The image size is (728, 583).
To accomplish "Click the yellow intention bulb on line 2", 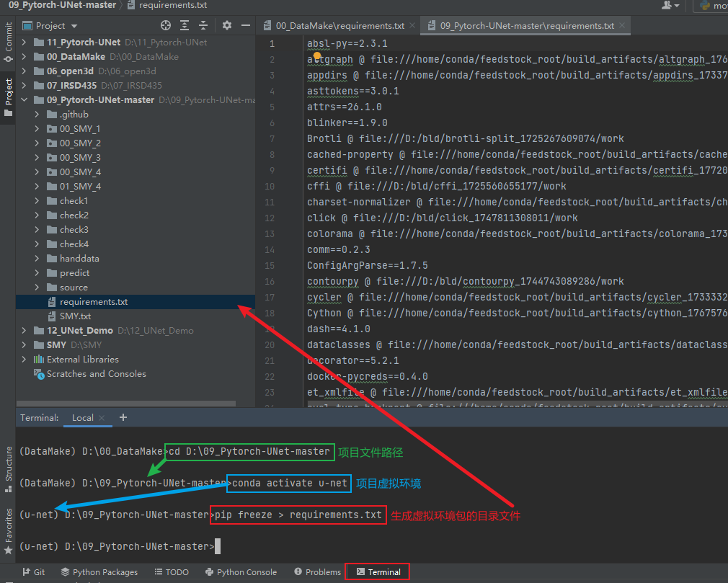I will 317,55.
